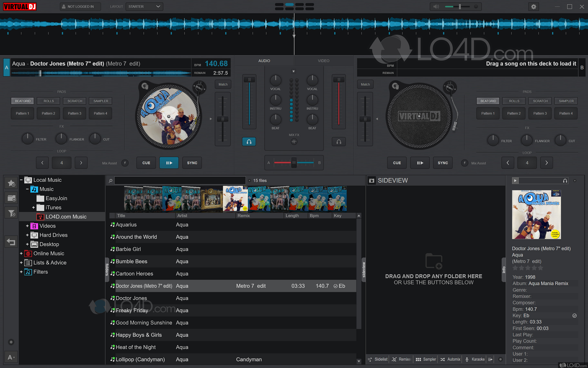Select the ROLLS pads mode on deck A
This screenshot has height=368, width=588.
point(49,101)
